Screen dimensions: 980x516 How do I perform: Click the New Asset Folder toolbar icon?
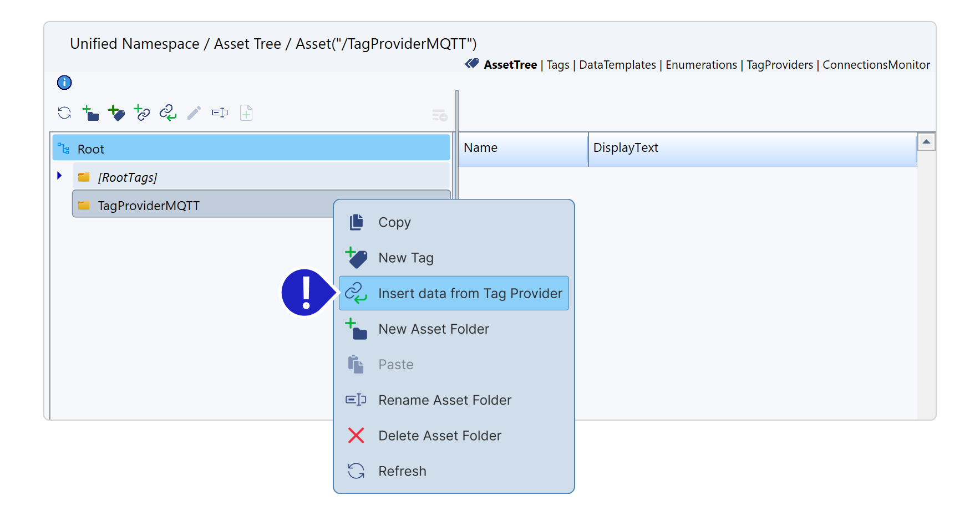coord(90,113)
